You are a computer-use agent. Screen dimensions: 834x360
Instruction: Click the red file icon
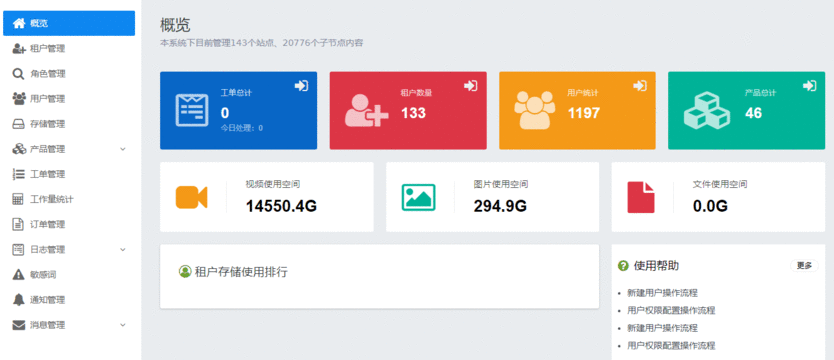coord(641,197)
